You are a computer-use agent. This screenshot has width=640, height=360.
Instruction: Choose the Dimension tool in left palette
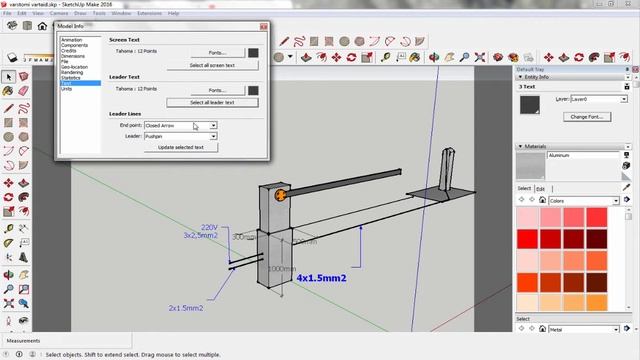pyautogui.click(x=24, y=229)
